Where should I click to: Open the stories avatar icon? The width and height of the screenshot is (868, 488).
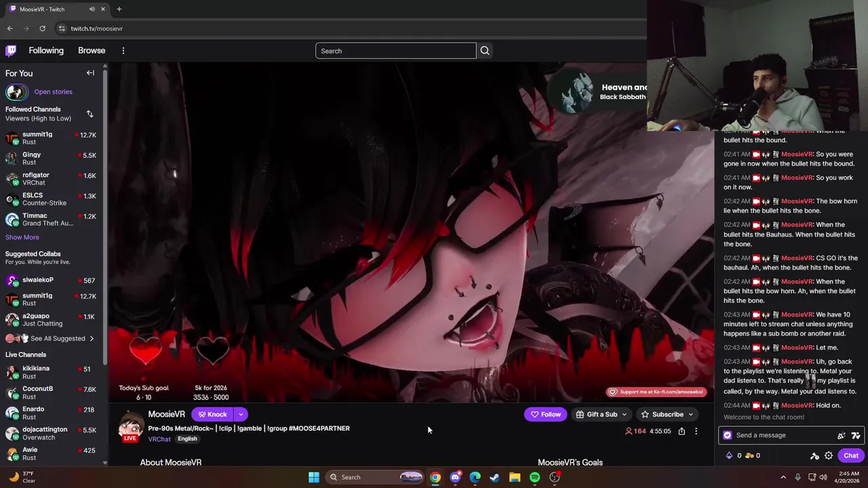(17, 91)
